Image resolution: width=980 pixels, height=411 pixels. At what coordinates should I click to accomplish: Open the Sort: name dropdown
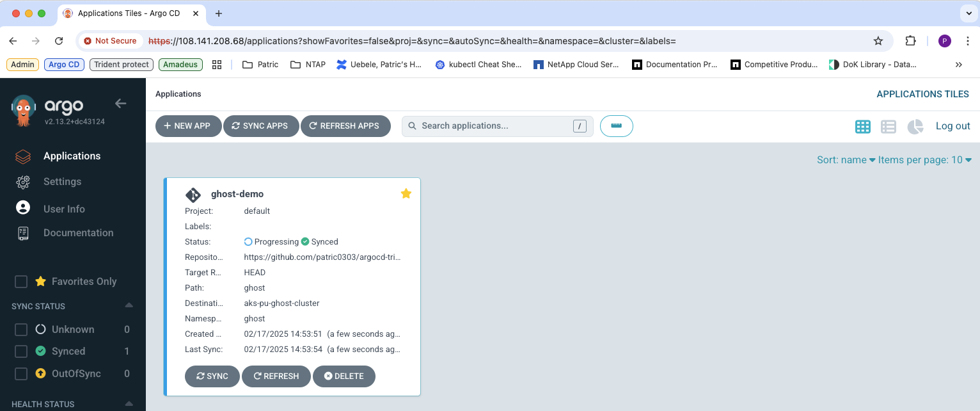click(x=846, y=160)
